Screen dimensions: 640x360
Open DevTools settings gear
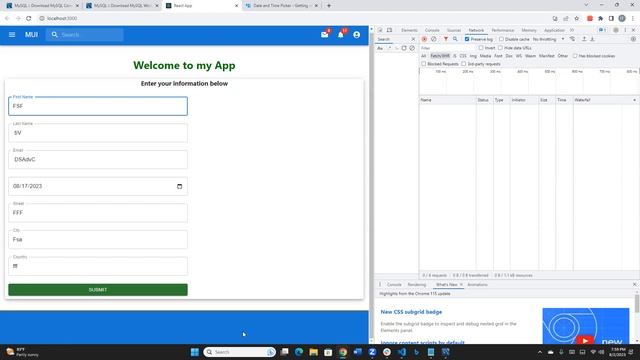(616, 30)
